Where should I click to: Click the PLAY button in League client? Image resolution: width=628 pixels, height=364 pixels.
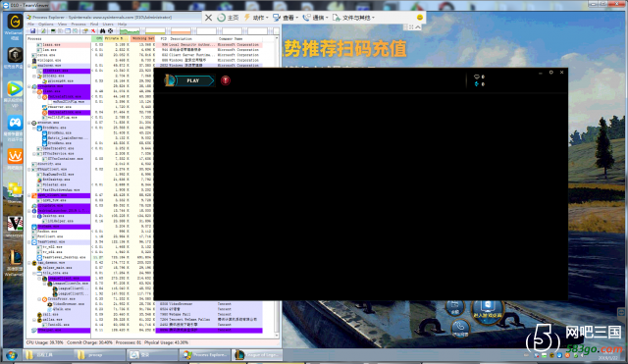(194, 80)
